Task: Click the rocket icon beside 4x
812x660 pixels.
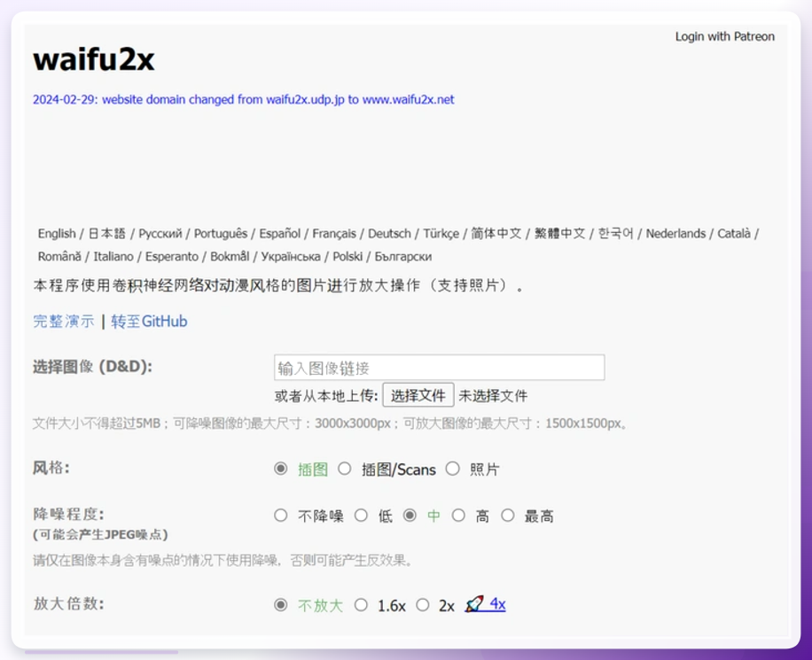Action: point(474,604)
